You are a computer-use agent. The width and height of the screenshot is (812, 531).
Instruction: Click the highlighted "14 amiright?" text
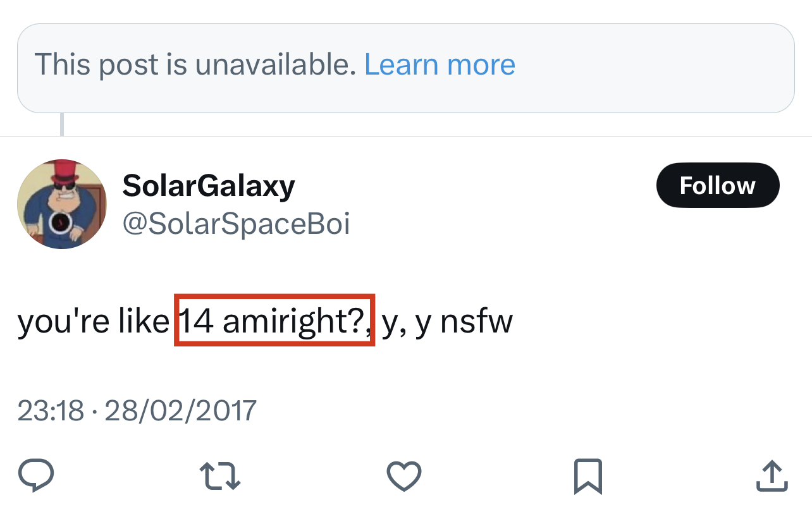click(274, 320)
